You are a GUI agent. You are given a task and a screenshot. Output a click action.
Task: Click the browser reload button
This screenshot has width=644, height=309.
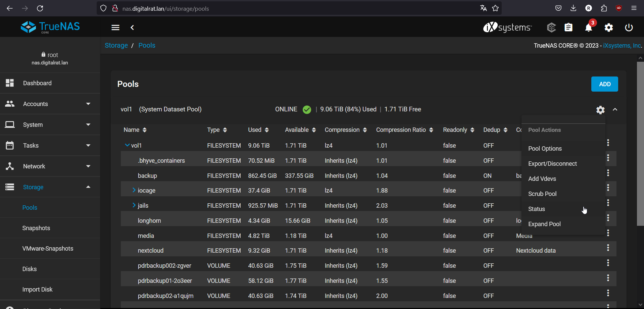40,8
